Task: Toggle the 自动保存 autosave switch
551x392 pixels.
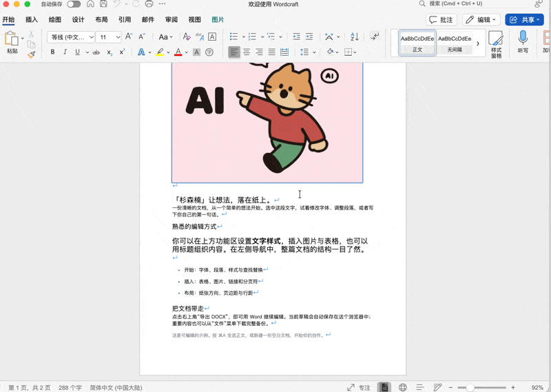Action: point(74,4)
